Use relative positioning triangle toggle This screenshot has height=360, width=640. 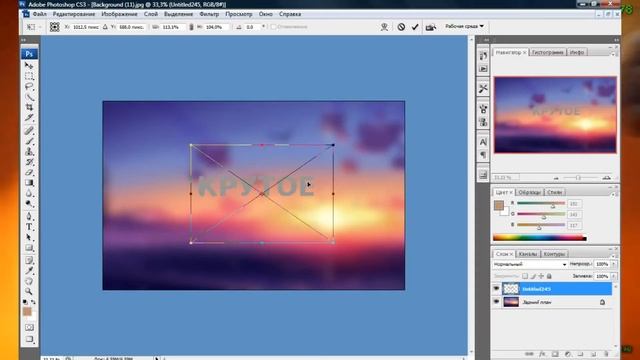pos(105,27)
